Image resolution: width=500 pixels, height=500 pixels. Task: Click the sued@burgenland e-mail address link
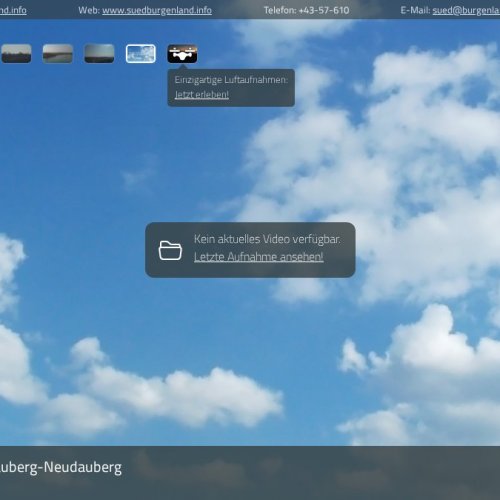(x=466, y=10)
